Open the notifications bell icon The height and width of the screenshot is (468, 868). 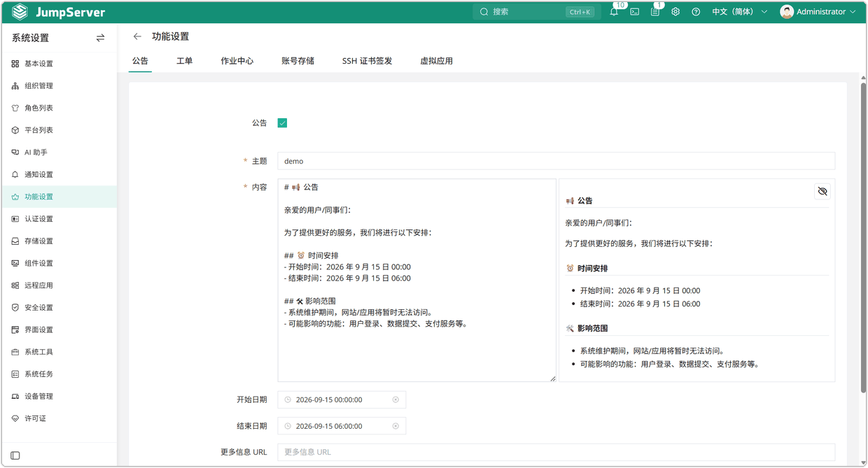(x=614, y=12)
